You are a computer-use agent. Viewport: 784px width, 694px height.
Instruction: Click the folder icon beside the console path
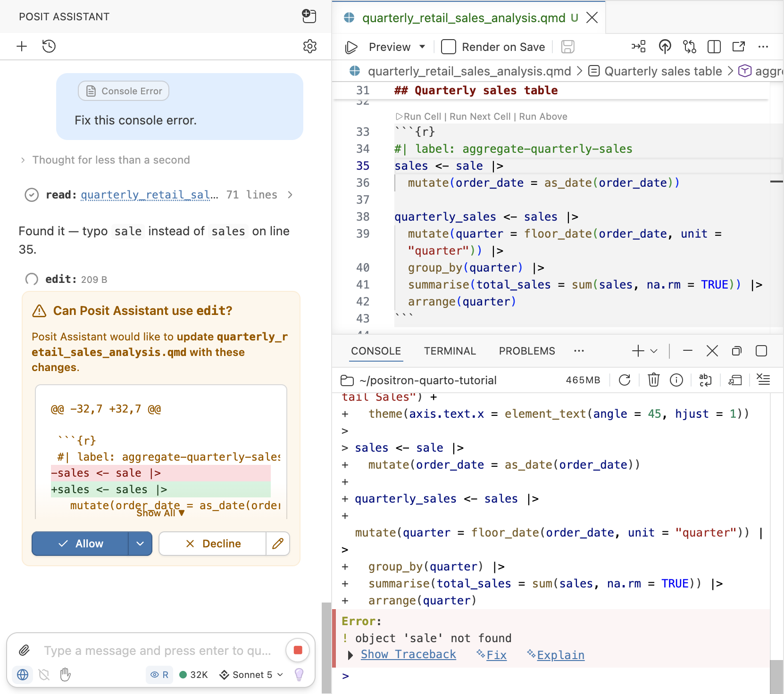tap(347, 380)
